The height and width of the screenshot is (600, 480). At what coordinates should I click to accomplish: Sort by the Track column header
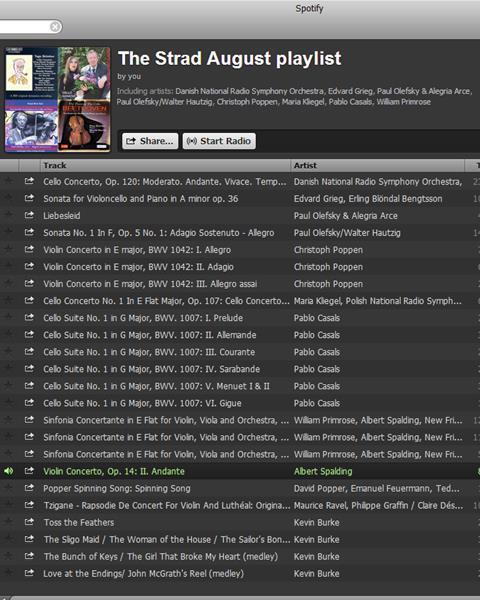(165, 165)
